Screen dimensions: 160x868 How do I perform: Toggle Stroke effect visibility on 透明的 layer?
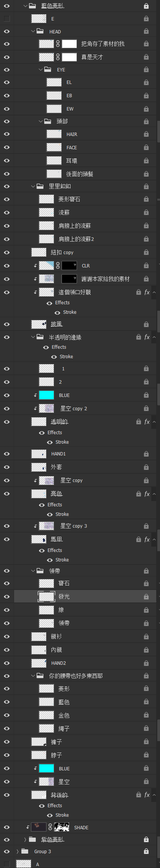50,442
